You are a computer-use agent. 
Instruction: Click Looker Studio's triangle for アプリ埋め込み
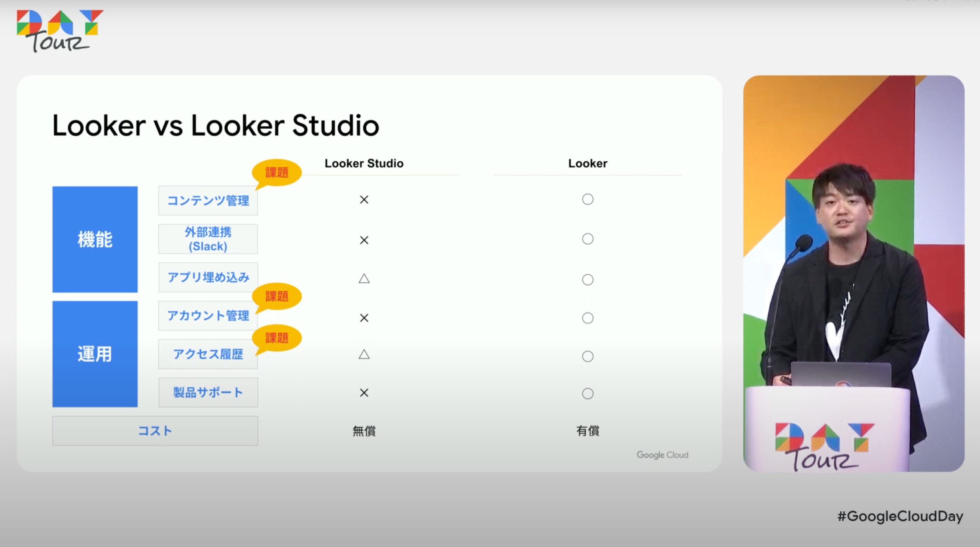click(364, 278)
